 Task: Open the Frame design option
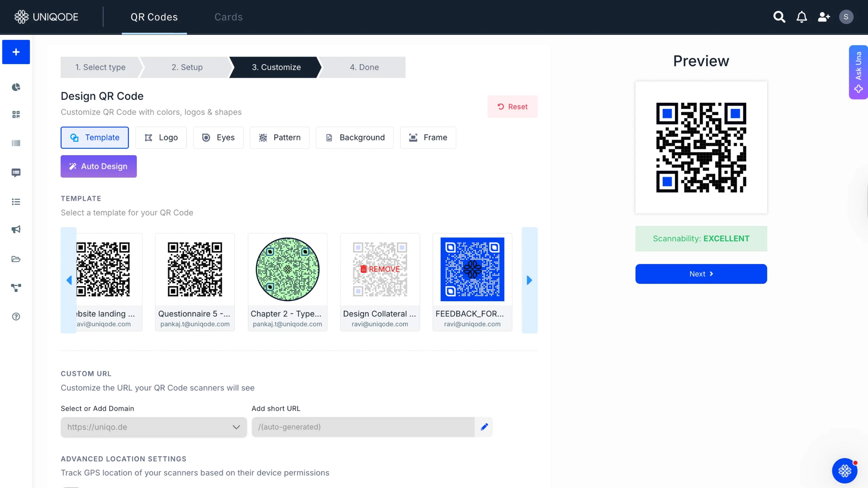coord(428,137)
